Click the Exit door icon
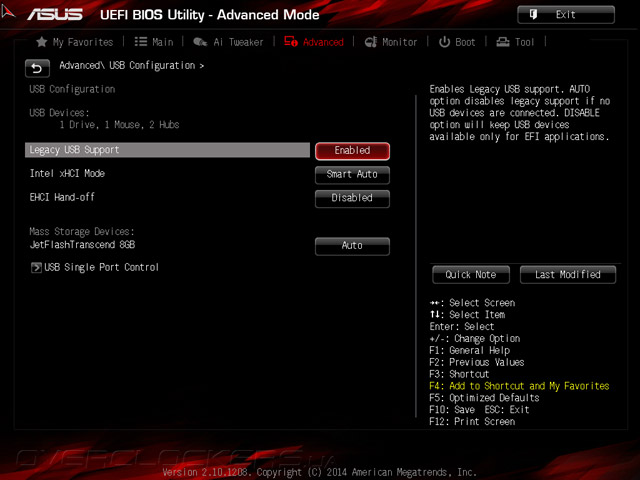The image size is (640, 480). 533,15
